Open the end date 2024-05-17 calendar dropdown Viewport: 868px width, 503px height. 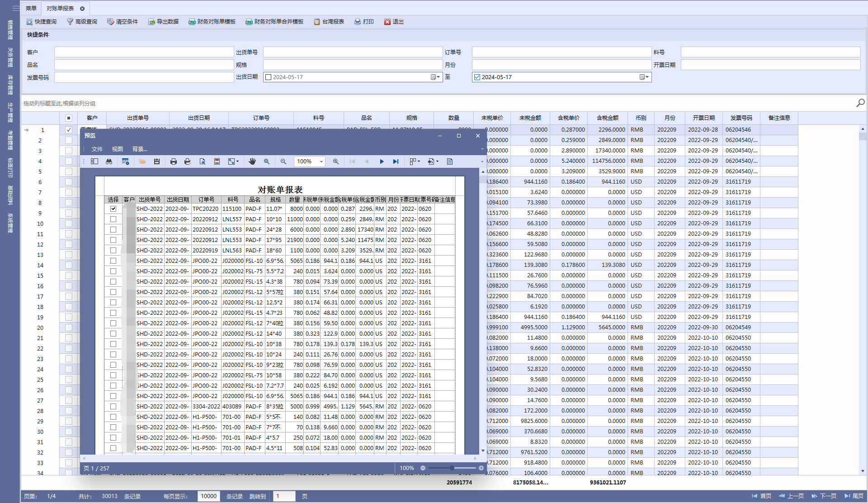(644, 77)
